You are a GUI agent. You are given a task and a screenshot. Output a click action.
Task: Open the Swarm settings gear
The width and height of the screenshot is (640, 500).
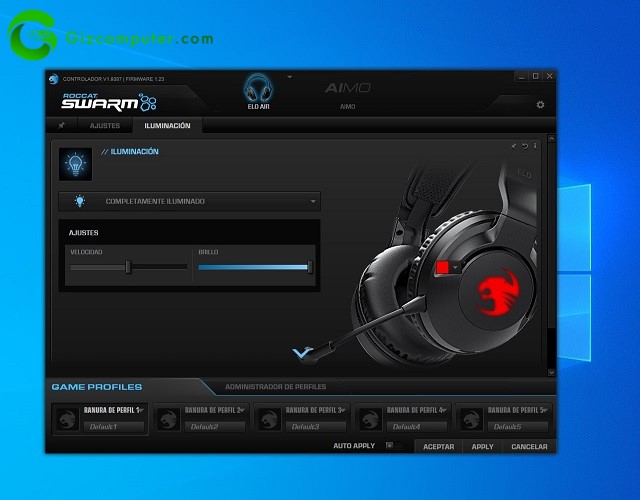point(540,105)
